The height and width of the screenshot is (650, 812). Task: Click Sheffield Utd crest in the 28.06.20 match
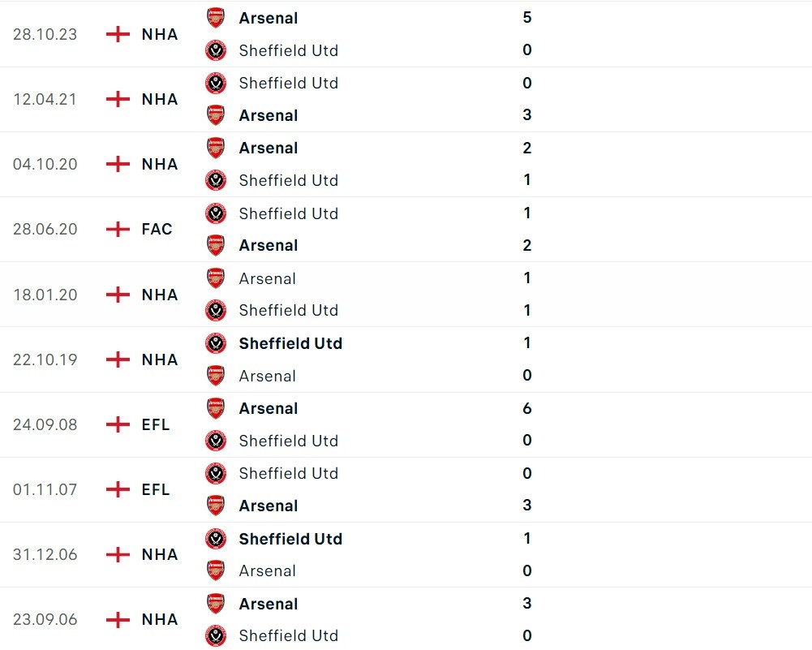215,213
